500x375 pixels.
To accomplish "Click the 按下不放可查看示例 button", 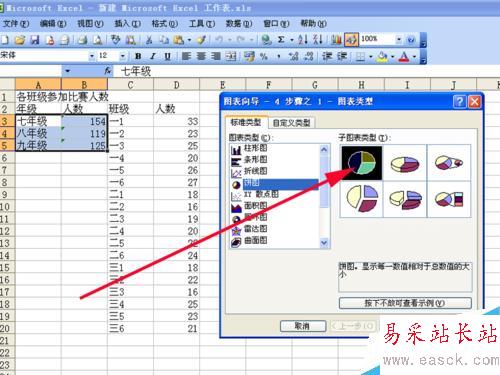I will pos(405,303).
